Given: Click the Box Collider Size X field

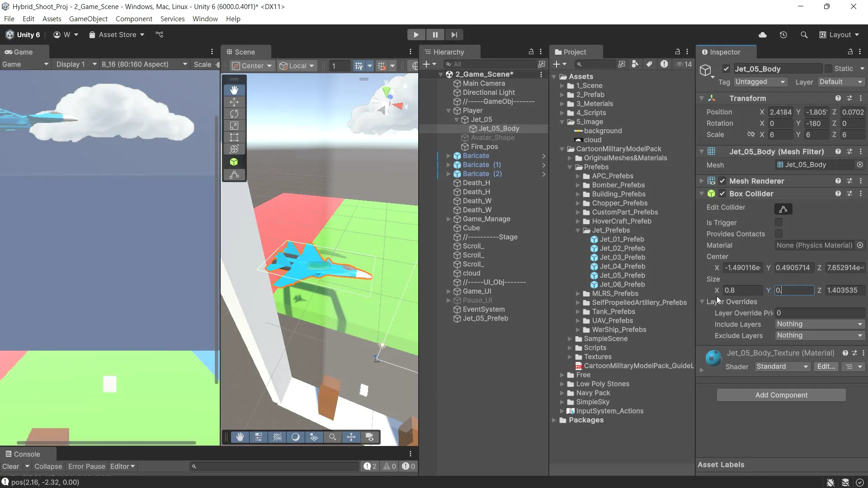Looking at the screenshot, I should tap(742, 291).
